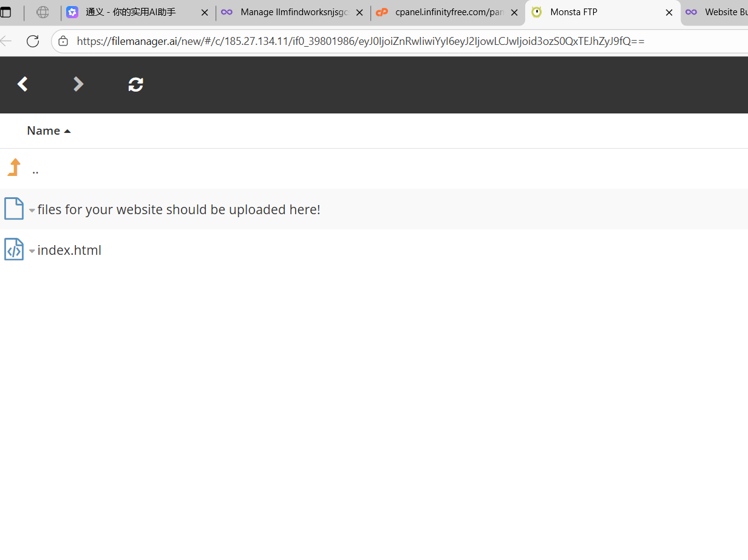Viewport: 748px width, 560px height.
Task: Switch to the Website Builder tab
Action: click(715, 12)
